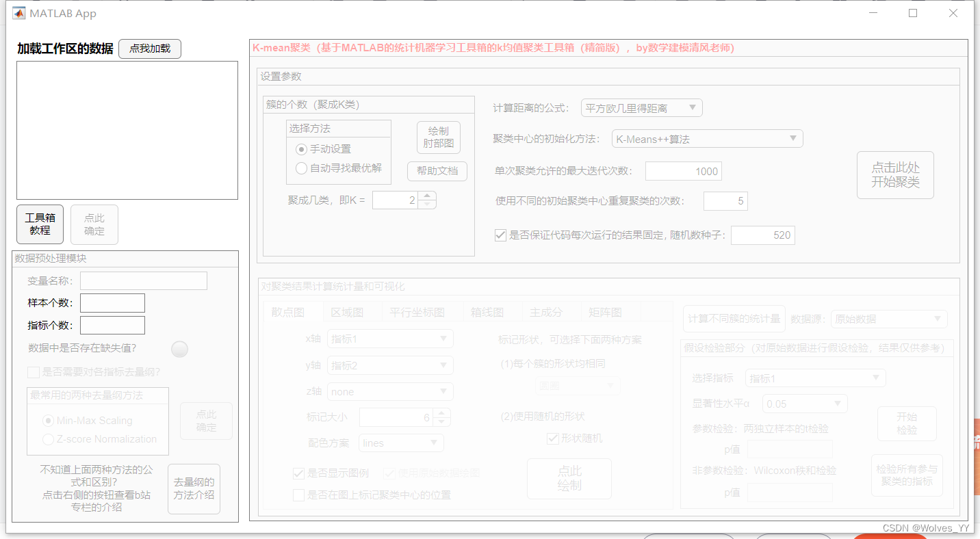Click 计算不同簇的统计量 button
This screenshot has width=980, height=539.
coord(734,319)
